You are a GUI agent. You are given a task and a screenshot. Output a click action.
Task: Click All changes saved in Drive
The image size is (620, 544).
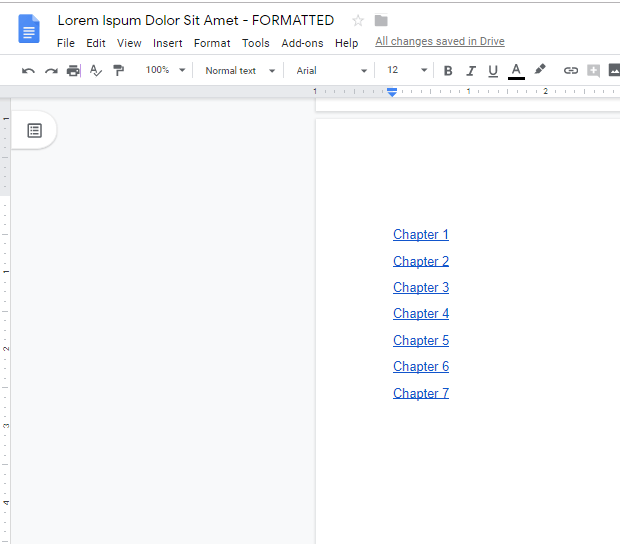click(x=440, y=42)
